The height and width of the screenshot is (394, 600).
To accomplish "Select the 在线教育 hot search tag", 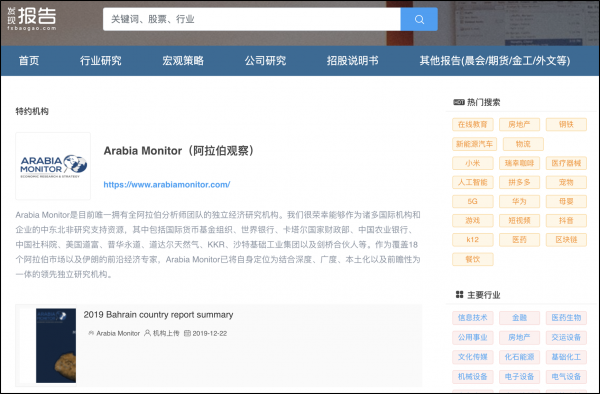I will coord(473,124).
